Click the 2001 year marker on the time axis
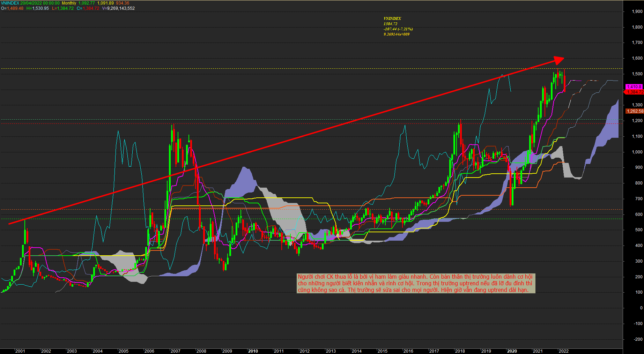The height and width of the screenshot is (354, 644). (20, 351)
